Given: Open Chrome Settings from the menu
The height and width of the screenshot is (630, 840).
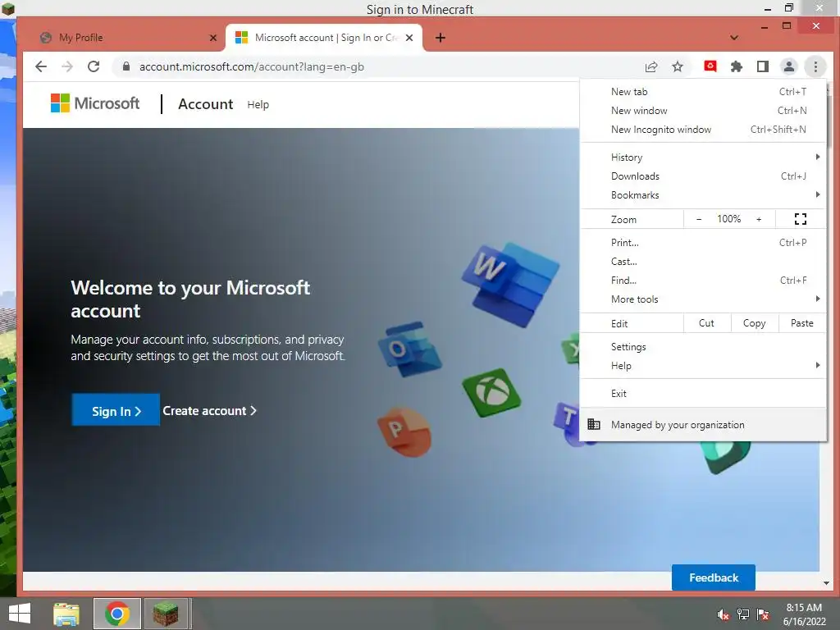Looking at the screenshot, I should coord(703,347).
